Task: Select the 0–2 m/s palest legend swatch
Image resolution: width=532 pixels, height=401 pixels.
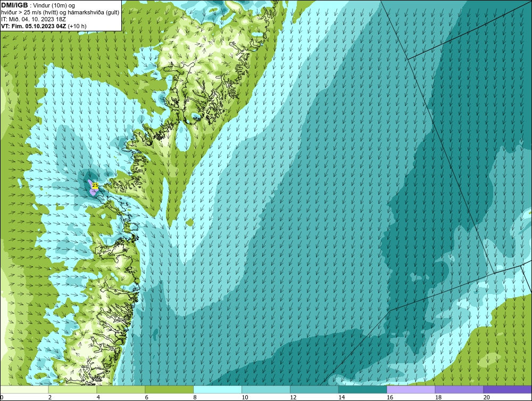Action: [24, 389]
